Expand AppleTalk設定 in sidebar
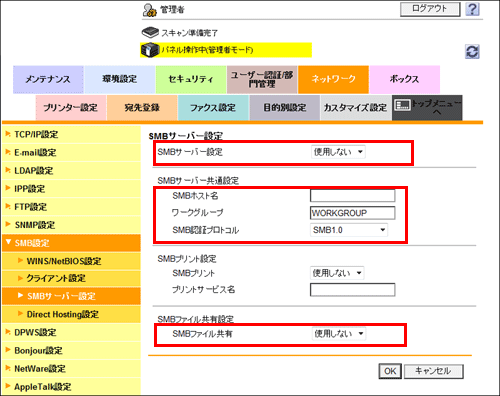The height and width of the screenshot is (396, 500). pos(71,387)
